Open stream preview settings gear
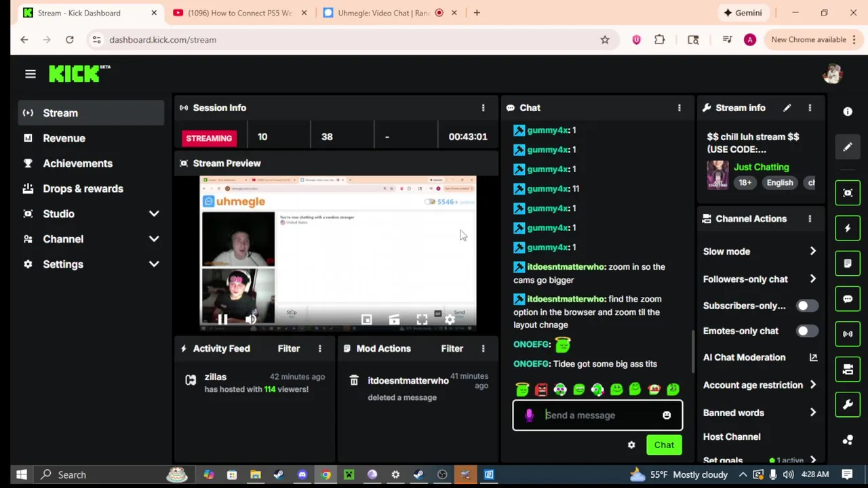Viewport: 868px width, 488px height. coord(450,319)
